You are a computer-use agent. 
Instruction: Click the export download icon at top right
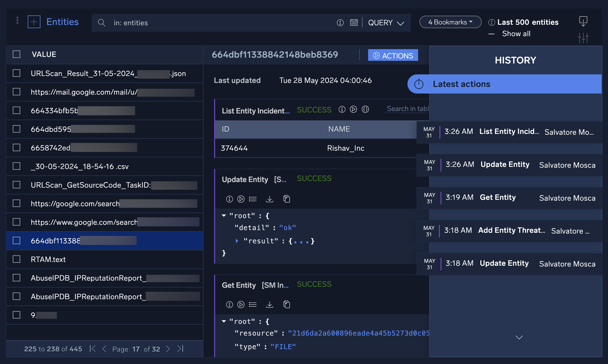(583, 21)
